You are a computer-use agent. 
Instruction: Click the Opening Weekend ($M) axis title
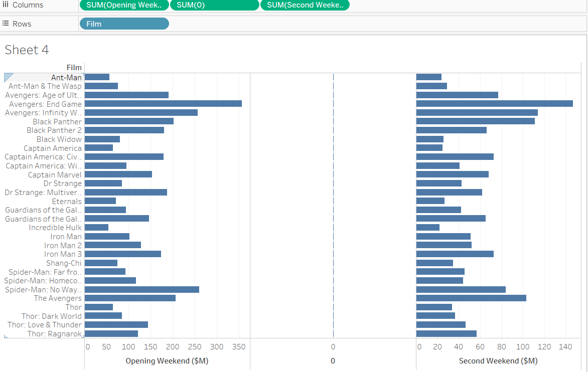click(167, 361)
